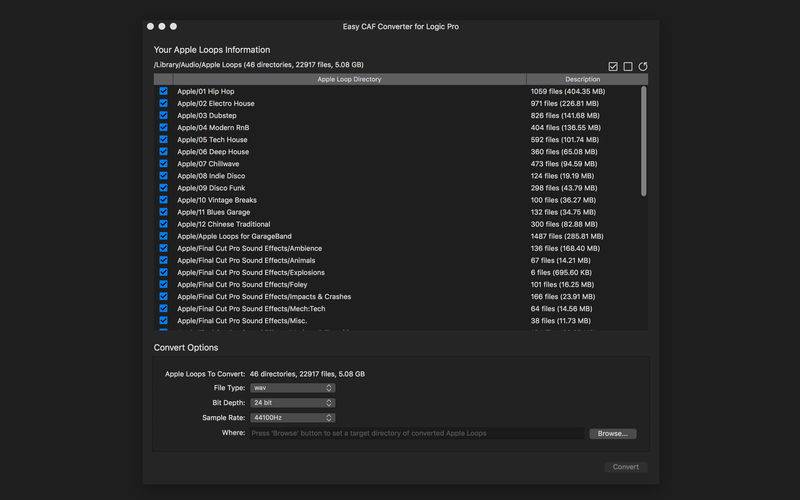This screenshot has height=500, width=800.
Task: Select the Sound Effects/Explosions row text
Action: 251,272
